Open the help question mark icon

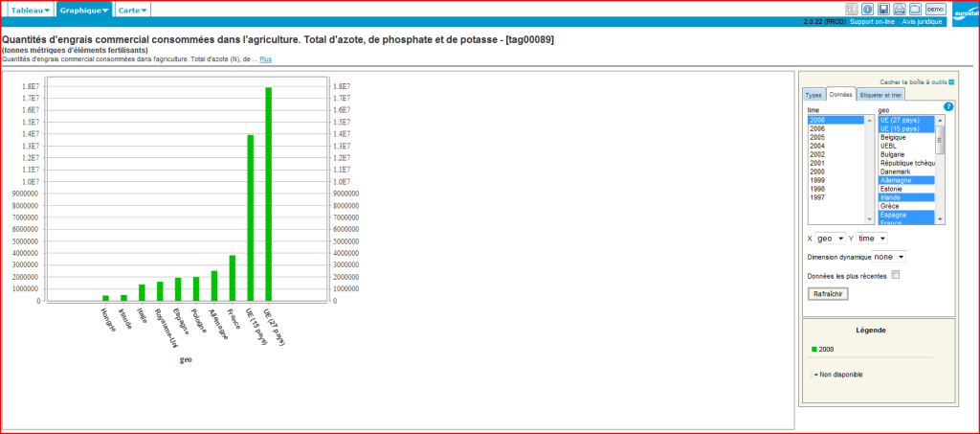click(948, 107)
